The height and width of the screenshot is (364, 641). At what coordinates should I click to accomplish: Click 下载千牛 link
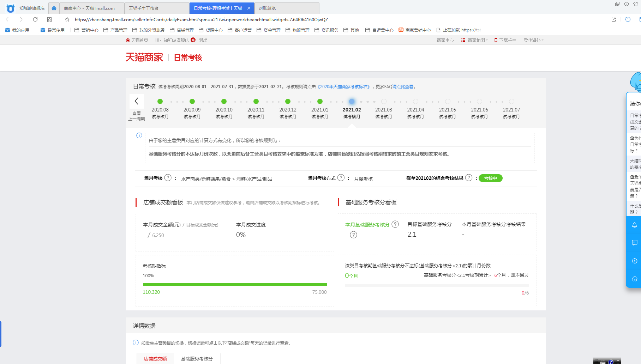click(505, 40)
